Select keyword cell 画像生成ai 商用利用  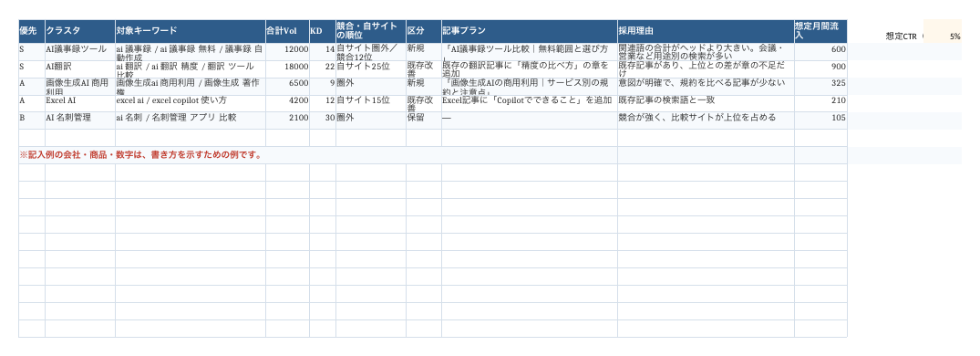[190, 87]
